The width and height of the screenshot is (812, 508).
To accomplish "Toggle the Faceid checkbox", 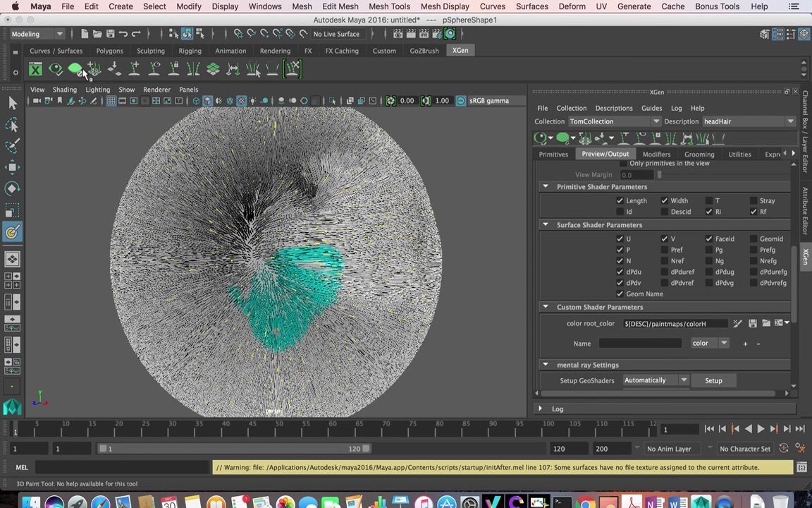I will click(709, 239).
